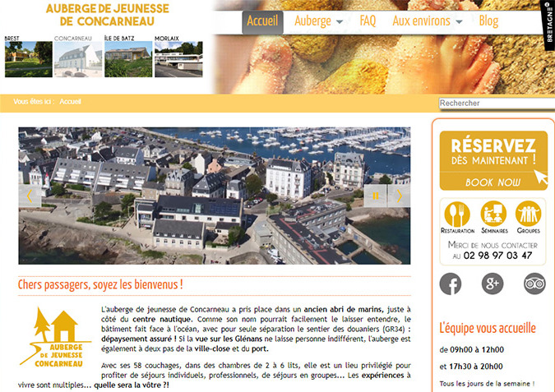Click the Facebook icon

click(451, 284)
